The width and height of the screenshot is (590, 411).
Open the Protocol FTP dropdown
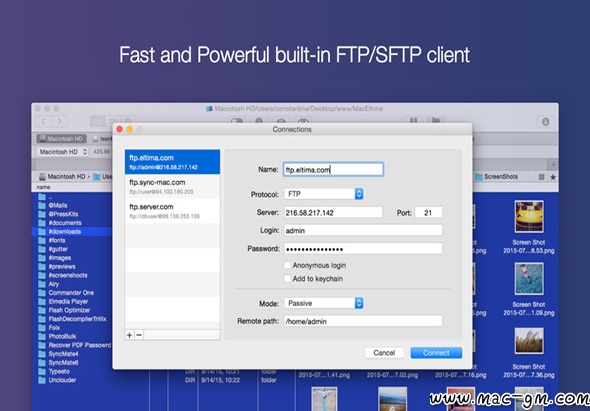coord(324,194)
